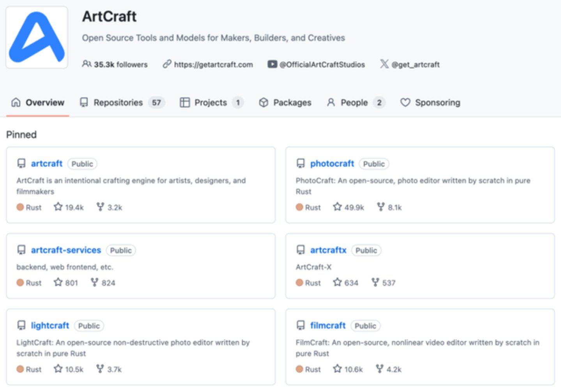561x392 pixels.
Task: Open the 35.3k followers list
Action: tap(115, 64)
